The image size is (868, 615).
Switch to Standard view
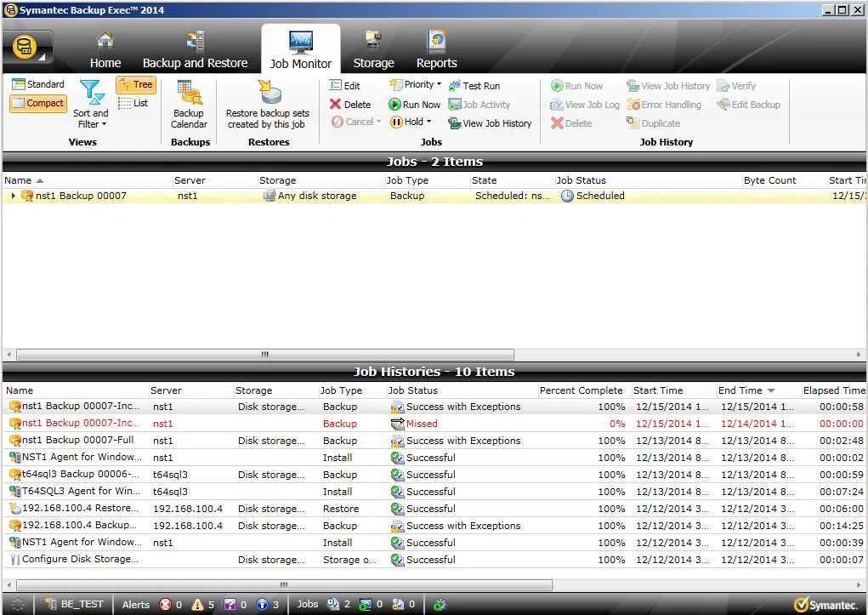(38, 84)
